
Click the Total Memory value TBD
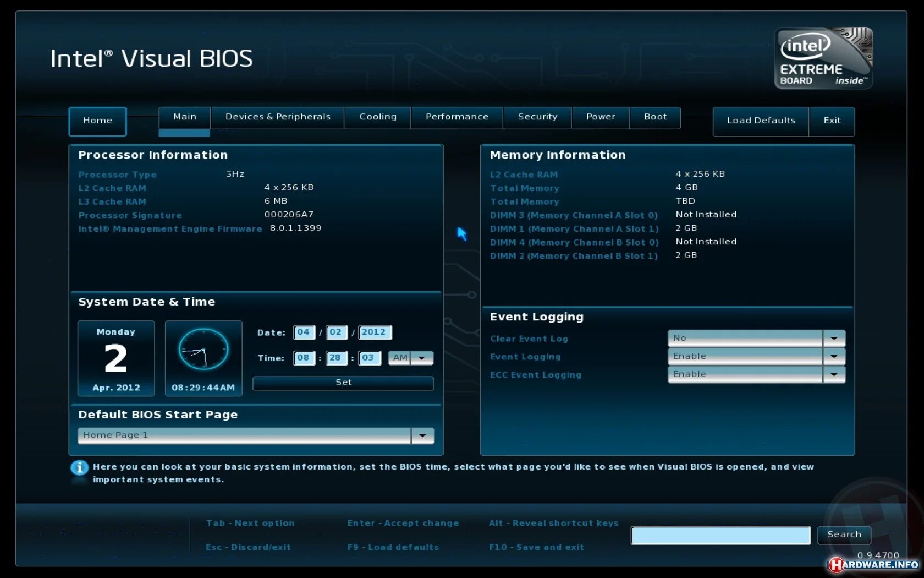coord(685,201)
